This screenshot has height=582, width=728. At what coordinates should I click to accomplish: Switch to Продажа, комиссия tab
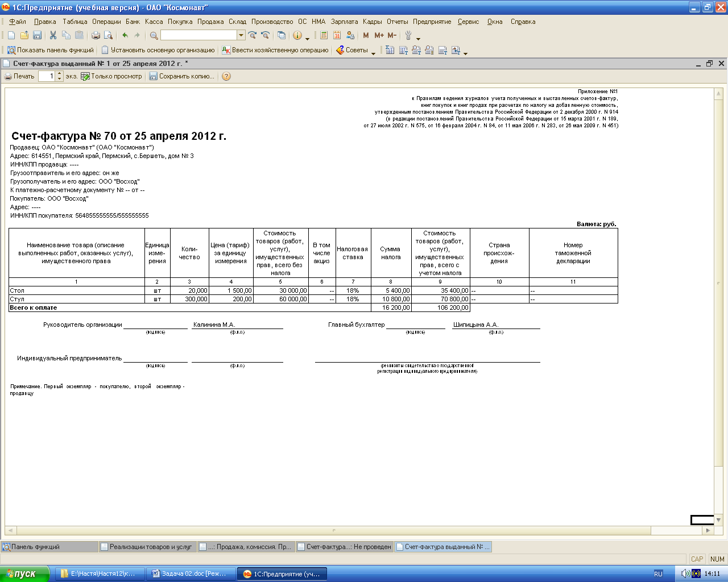(245, 547)
